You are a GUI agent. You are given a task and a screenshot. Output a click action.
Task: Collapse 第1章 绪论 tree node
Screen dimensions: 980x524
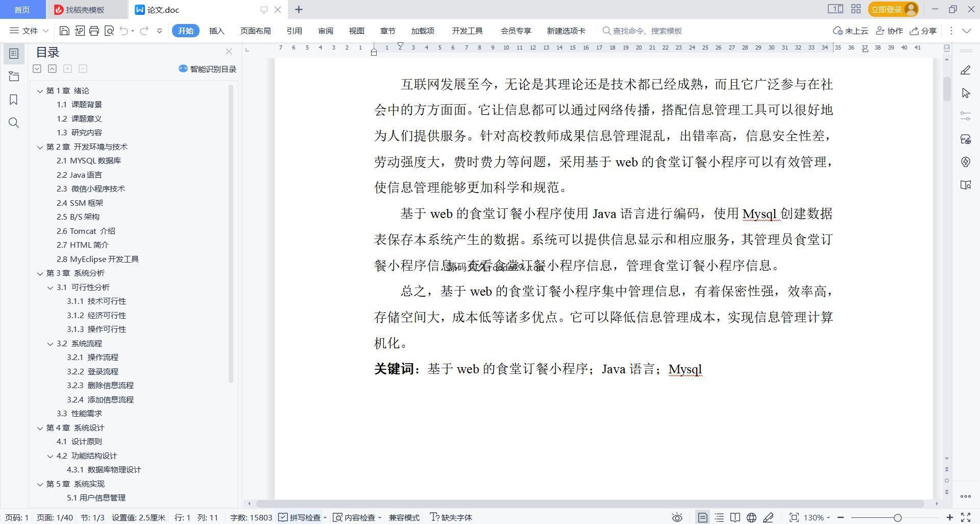click(40, 91)
